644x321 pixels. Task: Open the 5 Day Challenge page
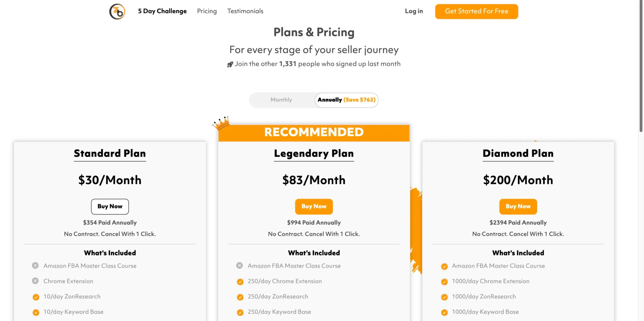[x=162, y=11]
